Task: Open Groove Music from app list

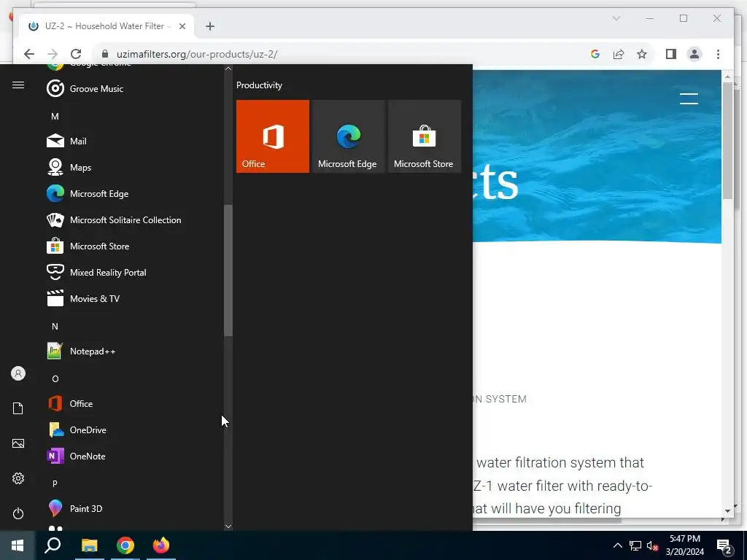Action: [x=133, y=88]
